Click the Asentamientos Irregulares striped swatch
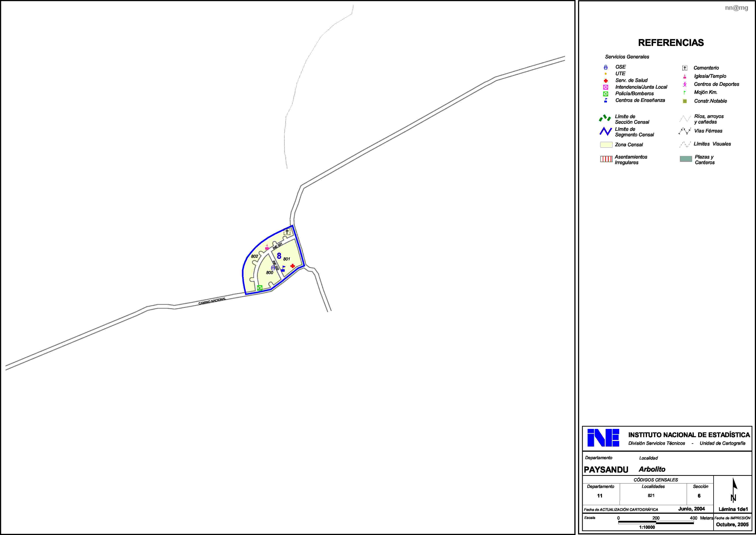Image resolution: width=756 pixels, height=535 pixels. pos(606,160)
